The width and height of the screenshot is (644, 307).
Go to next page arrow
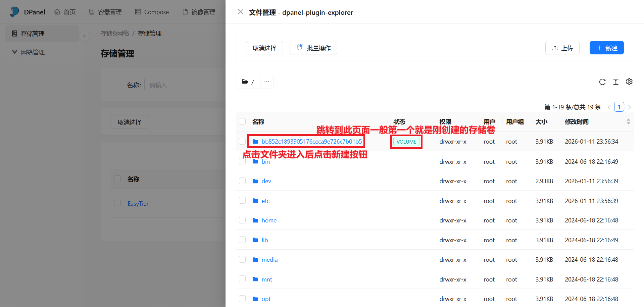coord(630,107)
